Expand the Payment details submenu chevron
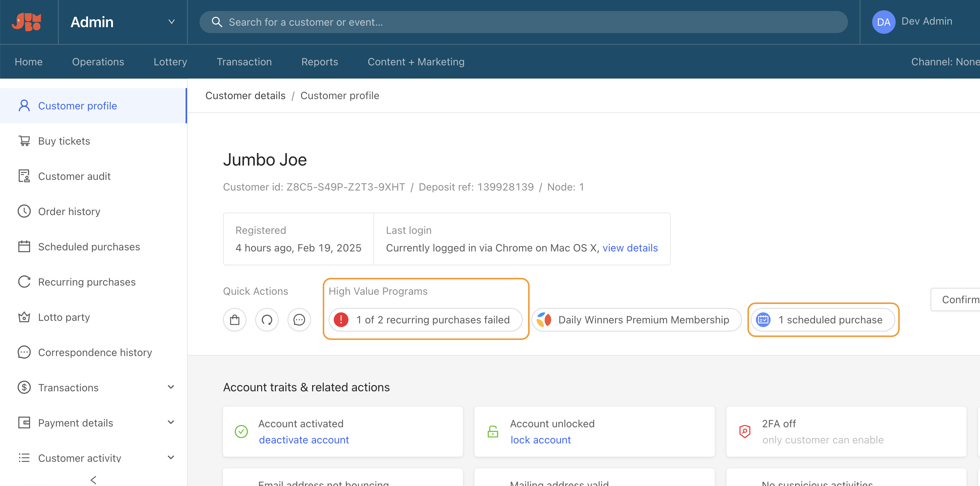The width and height of the screenshot is (980, 486). 171,422
